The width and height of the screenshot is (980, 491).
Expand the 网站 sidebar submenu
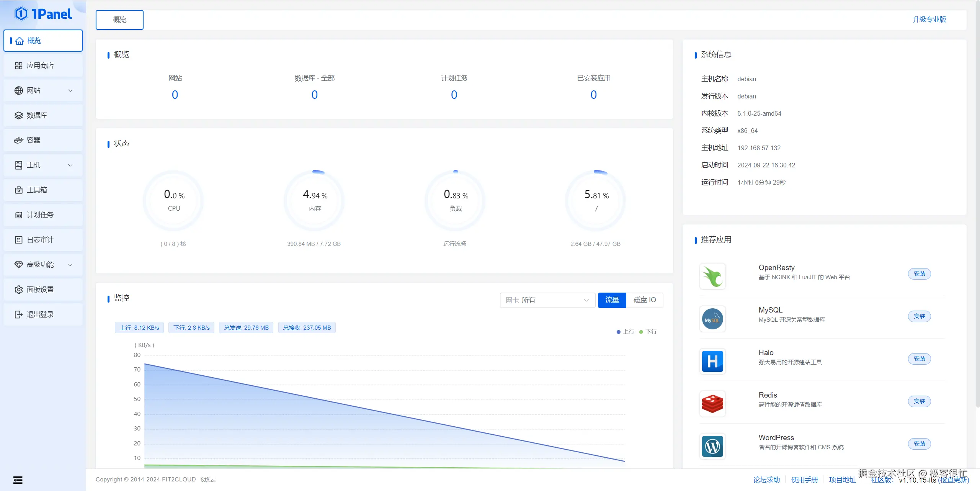(70, 91)
